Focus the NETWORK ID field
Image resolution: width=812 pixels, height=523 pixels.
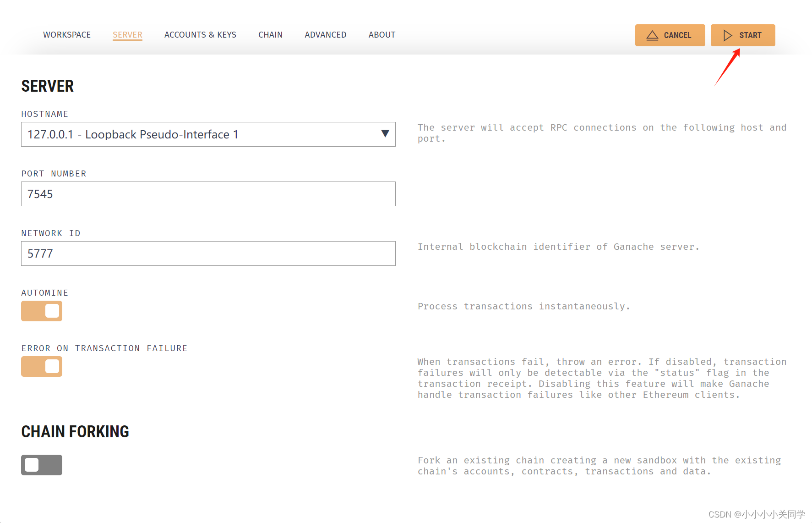(x=208, y=253)
